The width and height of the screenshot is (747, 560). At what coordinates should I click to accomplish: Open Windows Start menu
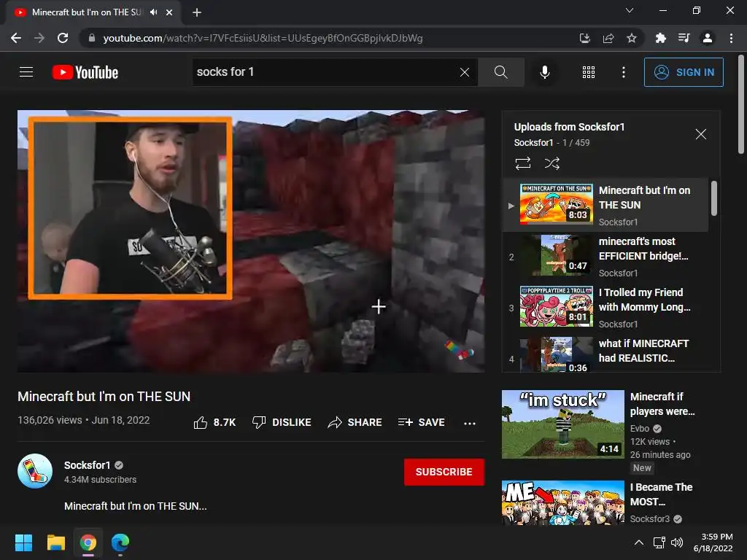click(x=23, y=542)
